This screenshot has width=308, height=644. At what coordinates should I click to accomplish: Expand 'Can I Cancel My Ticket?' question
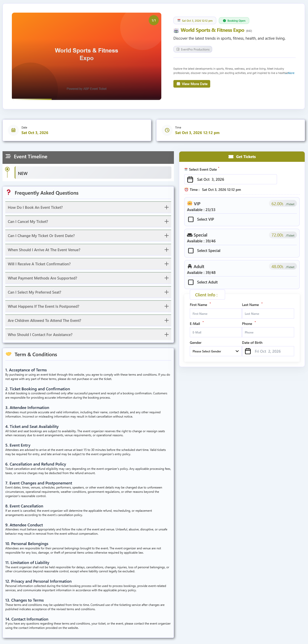pos(88,221)
